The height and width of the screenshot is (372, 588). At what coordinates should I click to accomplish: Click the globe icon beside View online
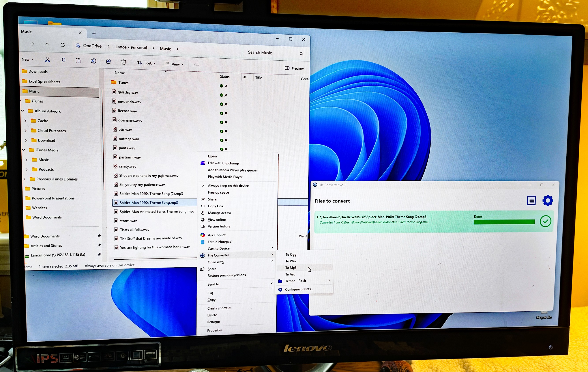[x=203, y=219]
